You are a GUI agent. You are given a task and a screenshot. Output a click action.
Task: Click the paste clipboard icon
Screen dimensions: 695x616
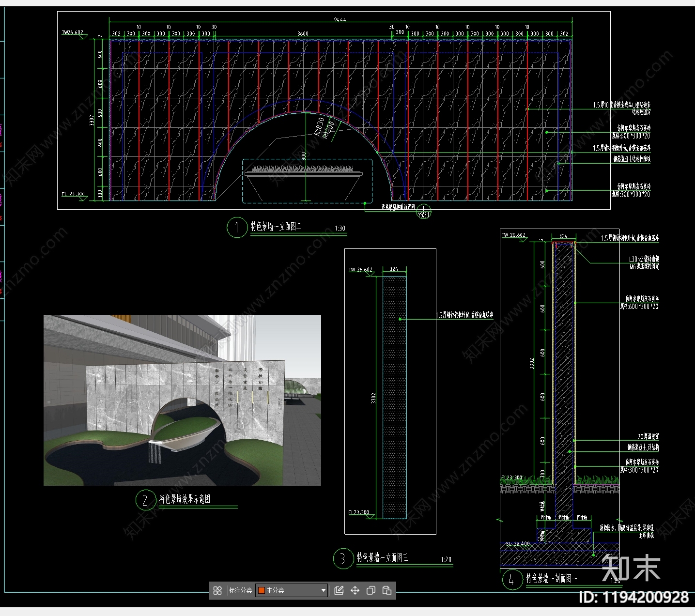pos(387,590)
